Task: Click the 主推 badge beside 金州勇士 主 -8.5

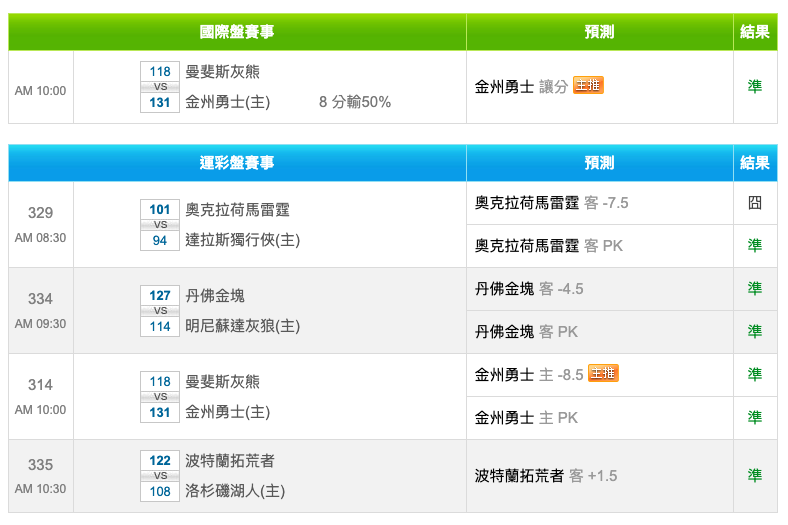Action: (603, 374)
